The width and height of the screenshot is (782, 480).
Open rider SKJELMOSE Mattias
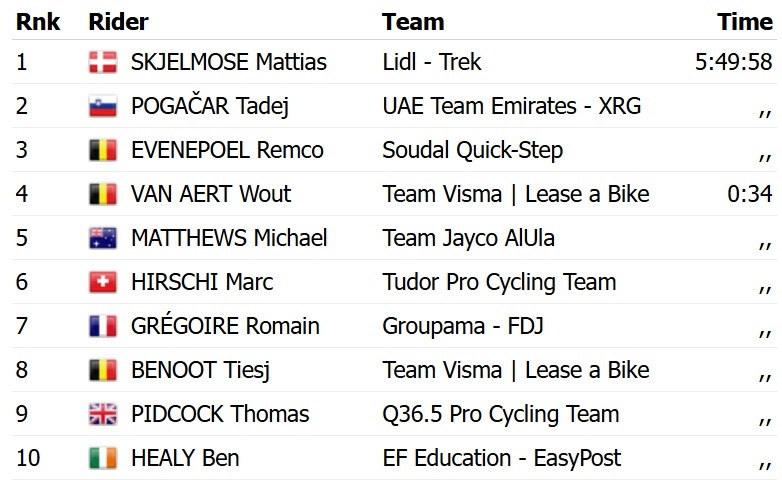click(x=229, y=62)
